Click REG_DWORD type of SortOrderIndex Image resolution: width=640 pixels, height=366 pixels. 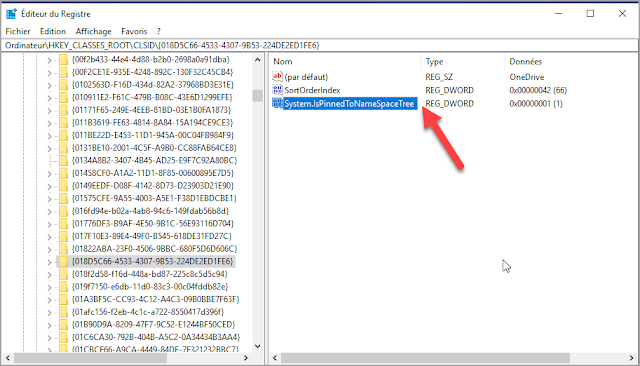coord(449,90)
